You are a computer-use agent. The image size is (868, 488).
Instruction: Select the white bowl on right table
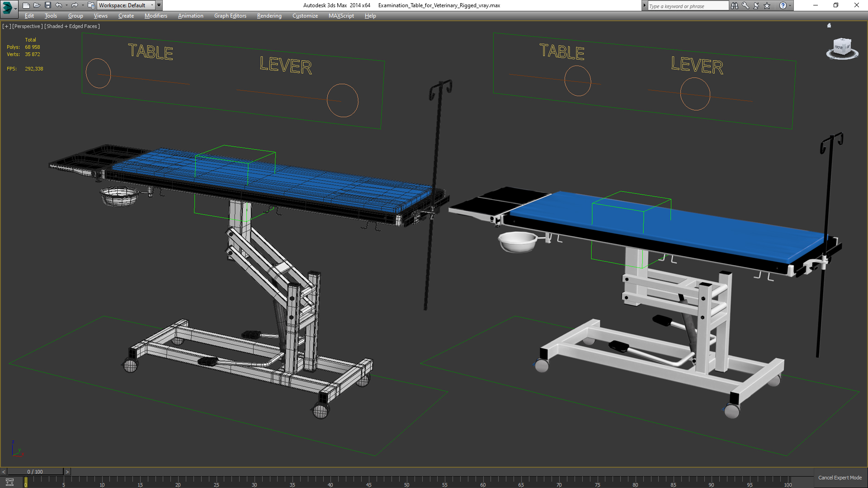click(x=518, y=242)
